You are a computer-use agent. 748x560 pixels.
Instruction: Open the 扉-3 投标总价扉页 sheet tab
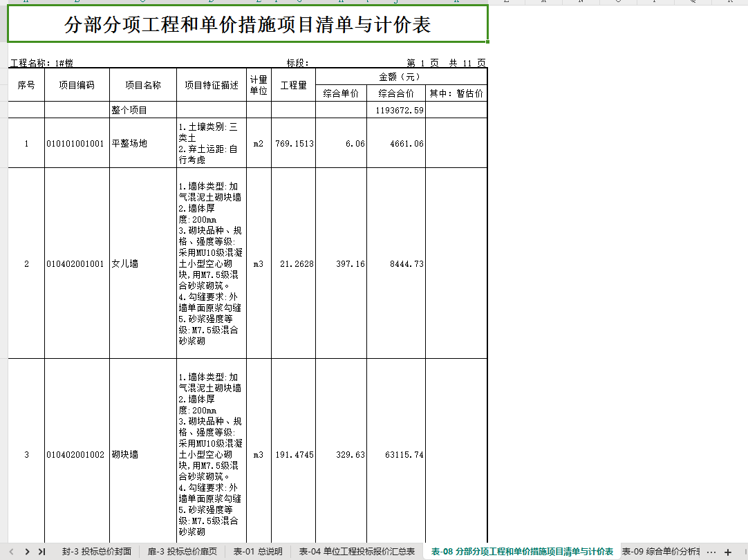coord(183,552)
